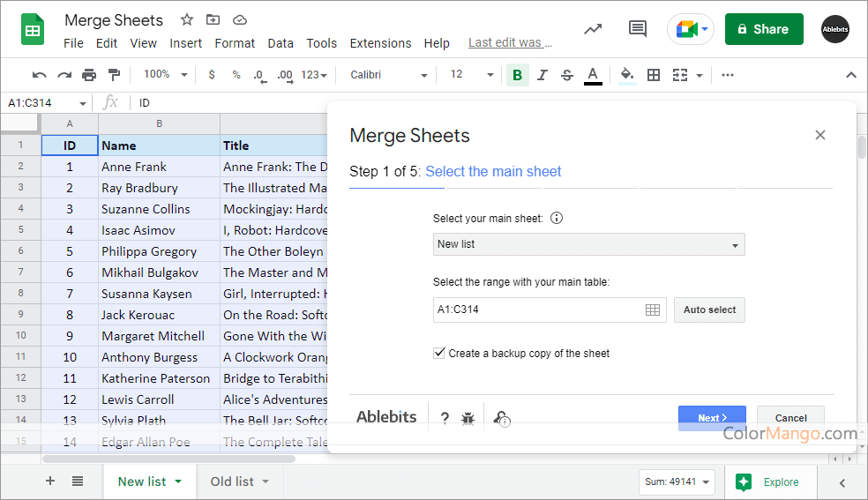Open the New list main sheet dropdown
The width and height of the screenshot is (868, 500).
589,244
